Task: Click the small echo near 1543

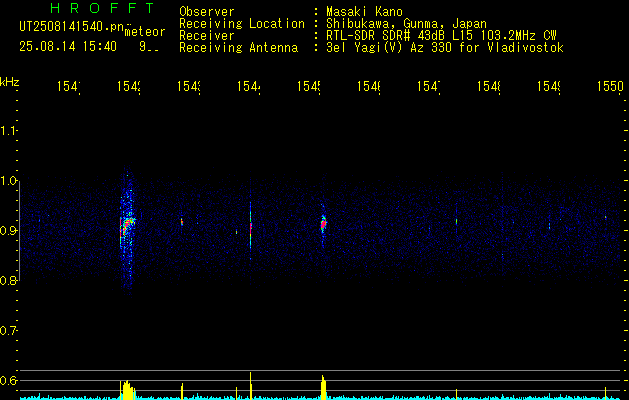Action: (x=182, y=221)
